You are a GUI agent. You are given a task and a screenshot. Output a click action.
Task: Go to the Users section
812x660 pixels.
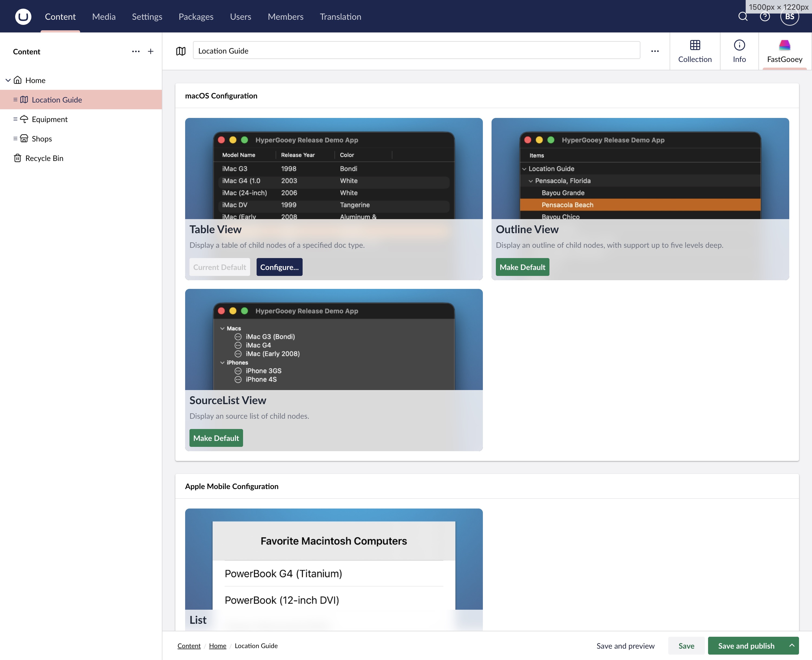point(240,17)
